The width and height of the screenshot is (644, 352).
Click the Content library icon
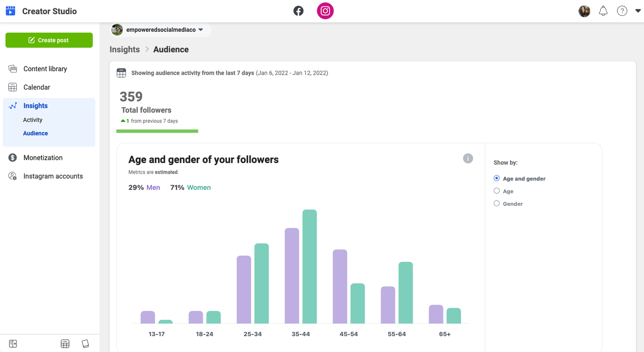(x=12, y=69)
